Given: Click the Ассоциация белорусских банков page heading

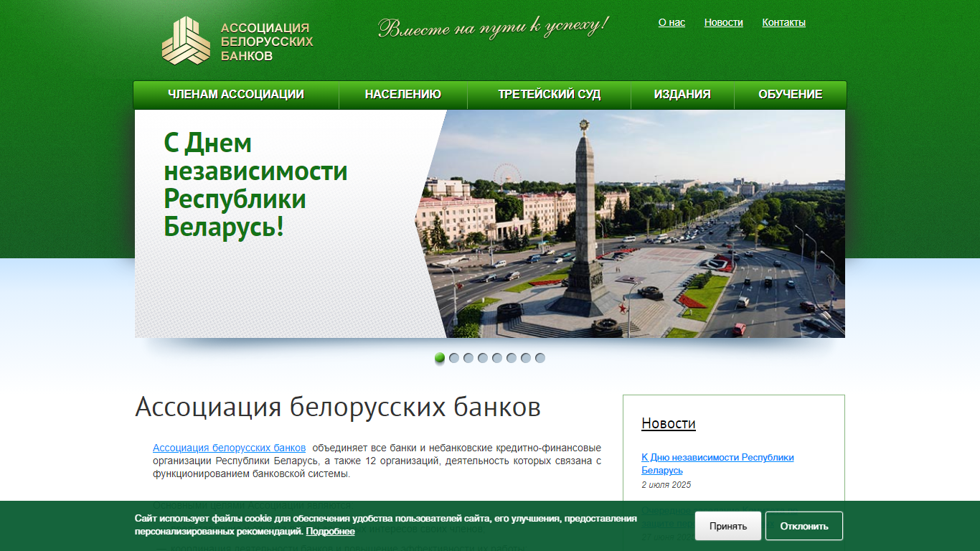Looking at the screenshot, I should (x=338, y=407).
